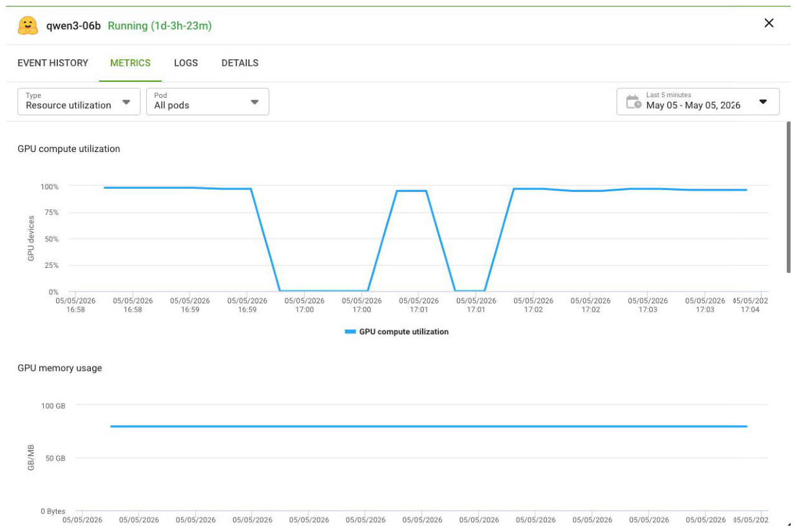Expand the Pod All pods dropdown
The image size is (797, 532).
[x=207, y=101]
